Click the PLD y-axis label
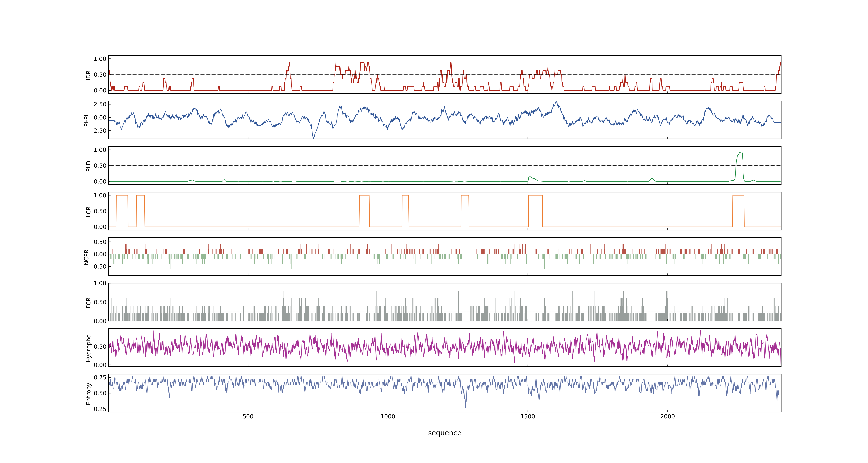The height and width of the screenshot is (463, 868). coord(88,166)
